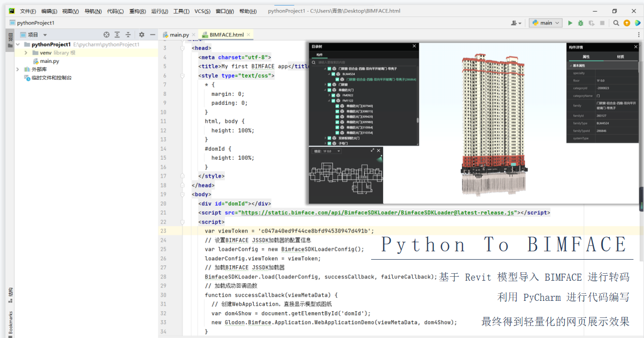Screen dimensions: 644x338
Task: Collapse the 基本属性 section
Action: pyautogui.click(x=571, y=66)
